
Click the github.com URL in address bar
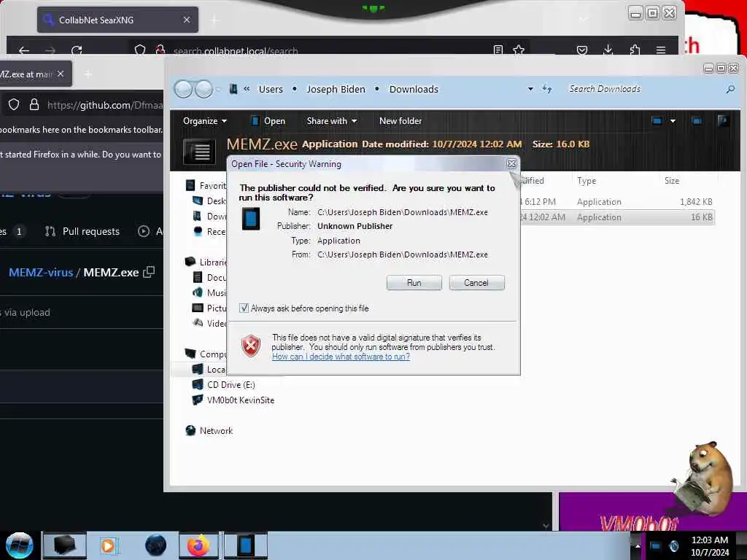105,105
